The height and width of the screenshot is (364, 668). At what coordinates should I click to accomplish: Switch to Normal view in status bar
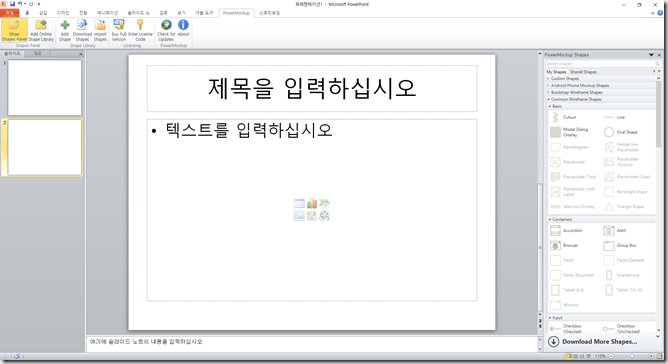coord(569,356)
